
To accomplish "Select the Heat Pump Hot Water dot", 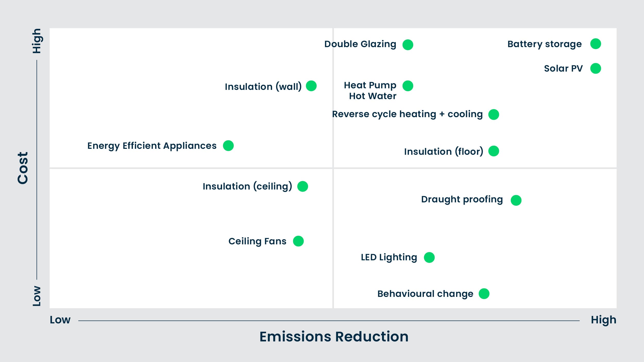I will click(408, 86).
